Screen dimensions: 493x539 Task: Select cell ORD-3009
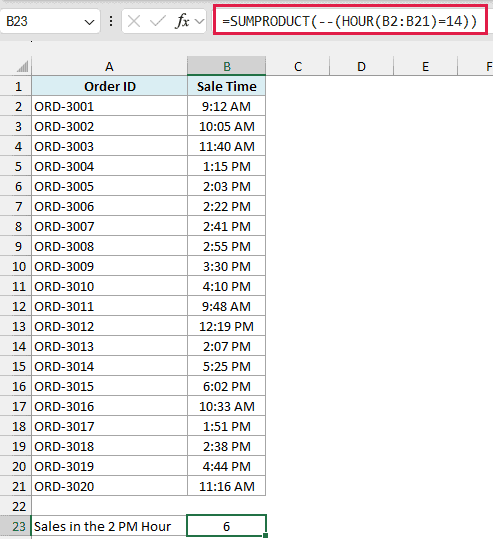click(109, 266)
